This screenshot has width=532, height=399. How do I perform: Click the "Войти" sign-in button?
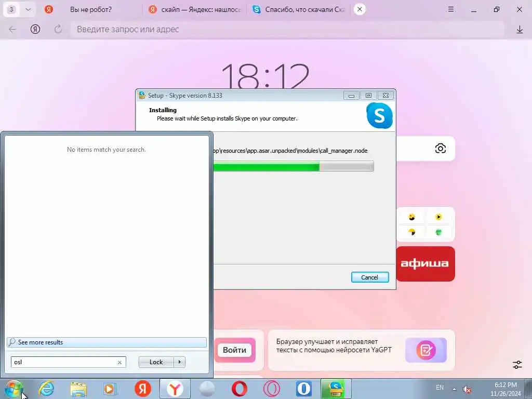[234, 350]
